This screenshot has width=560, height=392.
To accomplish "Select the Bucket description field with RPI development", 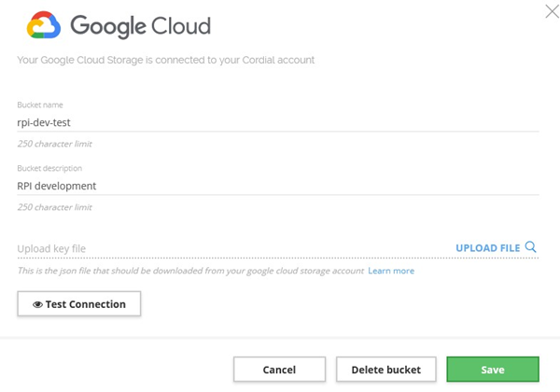I will tap(278, 185).
